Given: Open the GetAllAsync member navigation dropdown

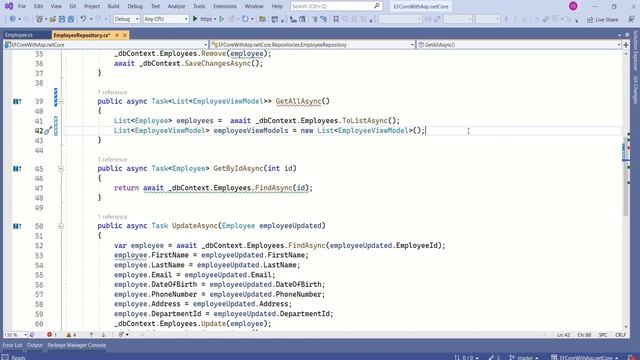Looking at the screenshot, I should (x=518, y=44).
